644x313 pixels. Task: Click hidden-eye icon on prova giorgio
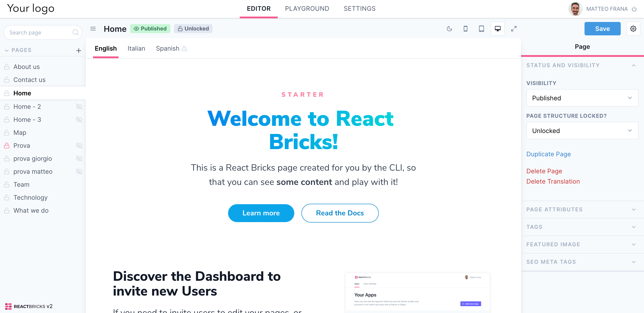click(x=79, y=159)
